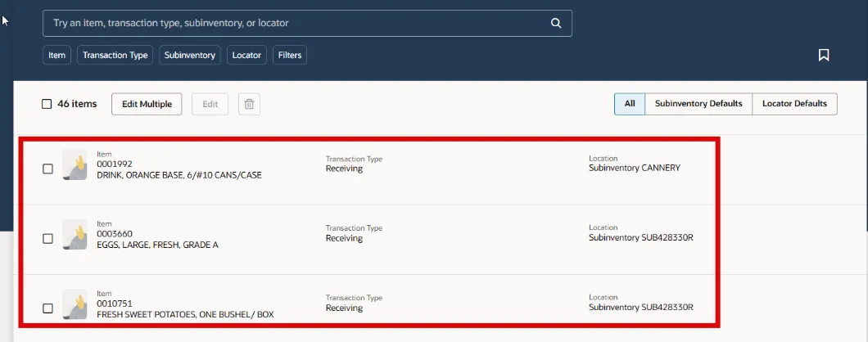Switch to the Locator Defaults tab
The image size is (868, 342).
coord(794,104)
